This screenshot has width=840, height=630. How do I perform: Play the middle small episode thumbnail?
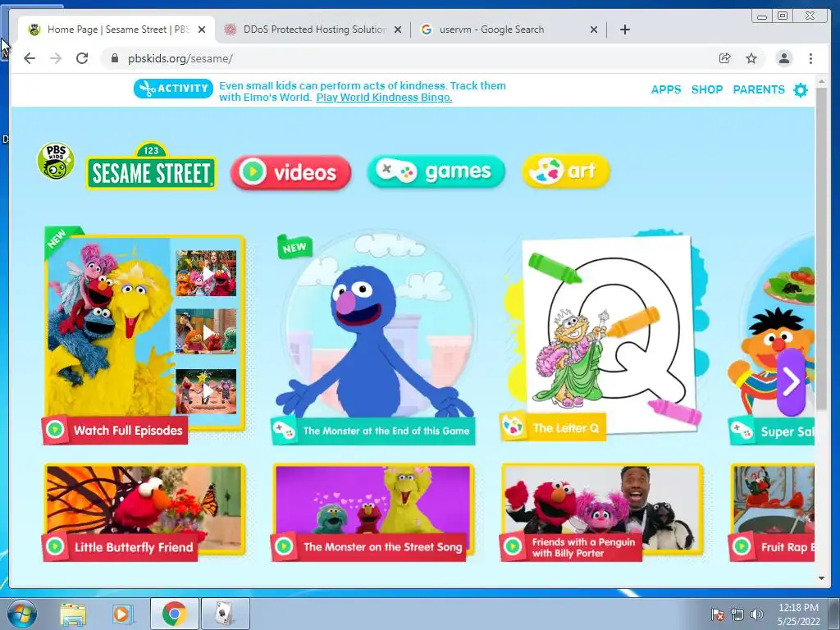coord(206,331)
